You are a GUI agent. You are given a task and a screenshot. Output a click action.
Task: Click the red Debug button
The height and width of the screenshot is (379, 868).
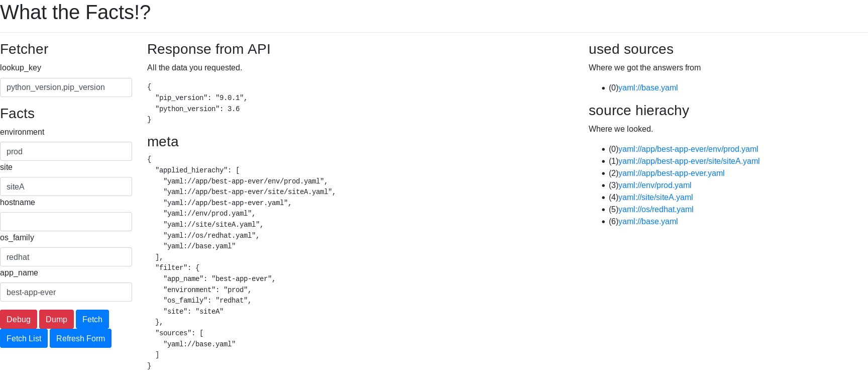coord(19,319)
